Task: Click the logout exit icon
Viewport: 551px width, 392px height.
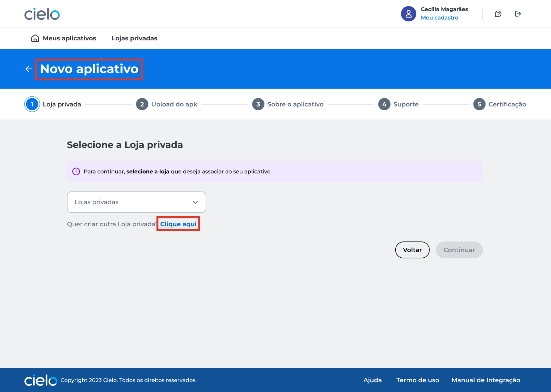Action: [x=518, y=14]
